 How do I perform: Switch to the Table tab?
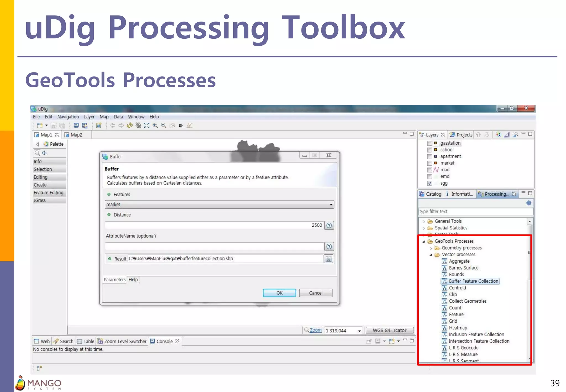[x=86, y=341]
